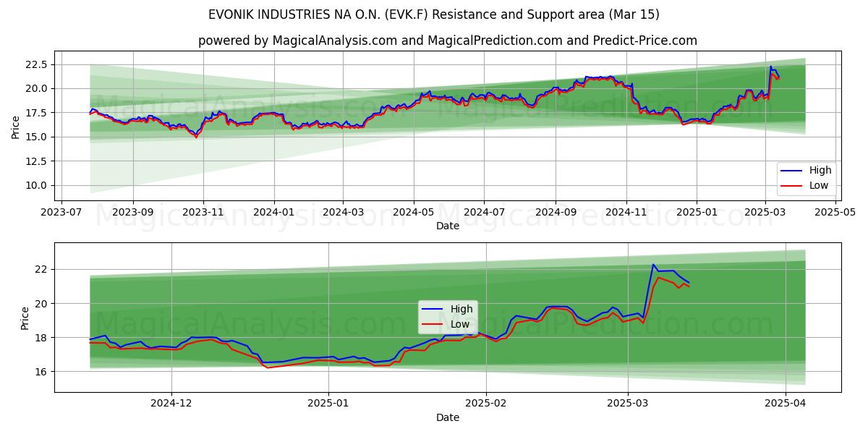Click the '22.5' y-axis tick label
Viewport: 868px width, 434px height.
coord(37,64)
